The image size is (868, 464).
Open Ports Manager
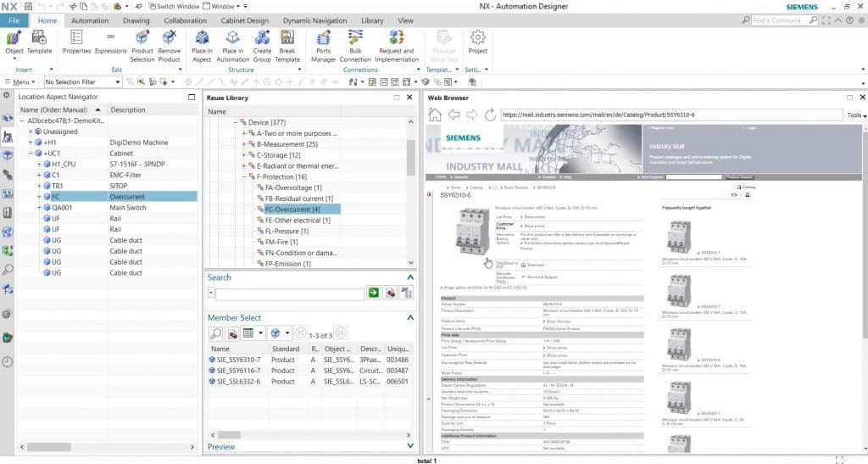tap(323, 37)
